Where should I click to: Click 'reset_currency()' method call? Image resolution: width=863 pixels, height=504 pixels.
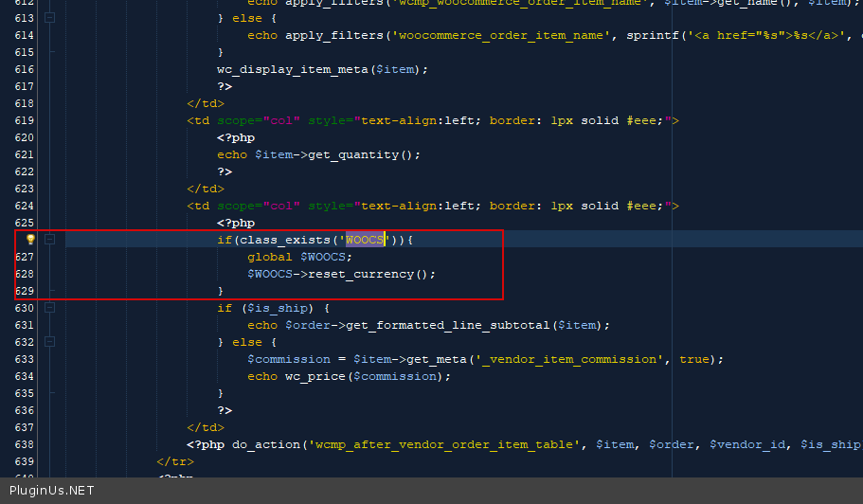368,274
